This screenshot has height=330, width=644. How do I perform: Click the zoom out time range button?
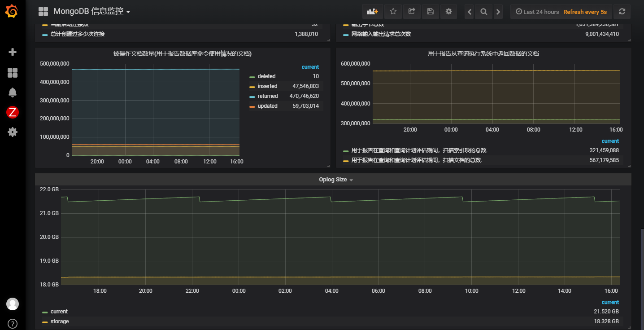click(483, 12)
